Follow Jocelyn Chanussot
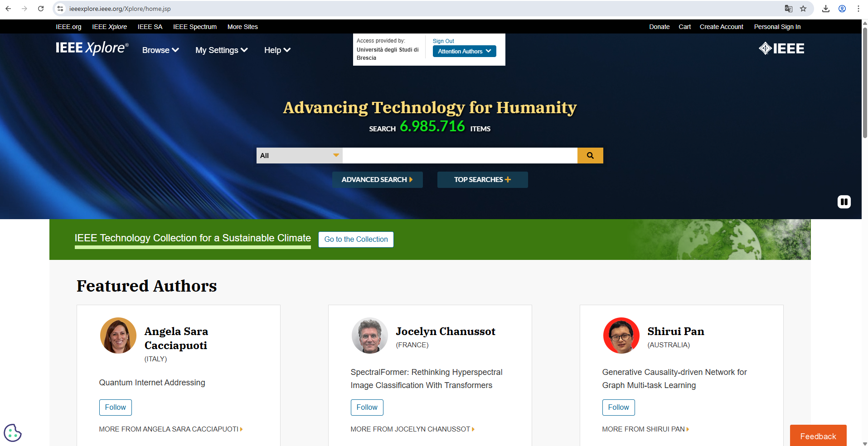The height and width of the screenshot is (446, 868). coord(367,407)
